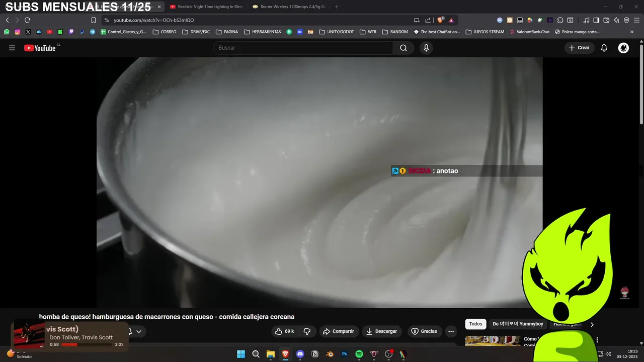Open the Twitch bookmark icon
The image size is (644, 362).
[71, 32]
